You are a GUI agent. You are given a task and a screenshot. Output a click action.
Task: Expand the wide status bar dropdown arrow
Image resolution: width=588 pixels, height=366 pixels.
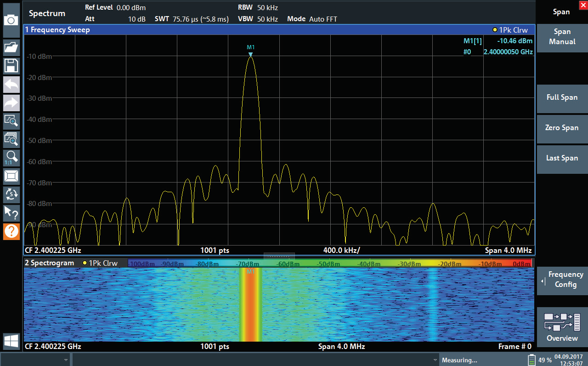tap(435, 360)
